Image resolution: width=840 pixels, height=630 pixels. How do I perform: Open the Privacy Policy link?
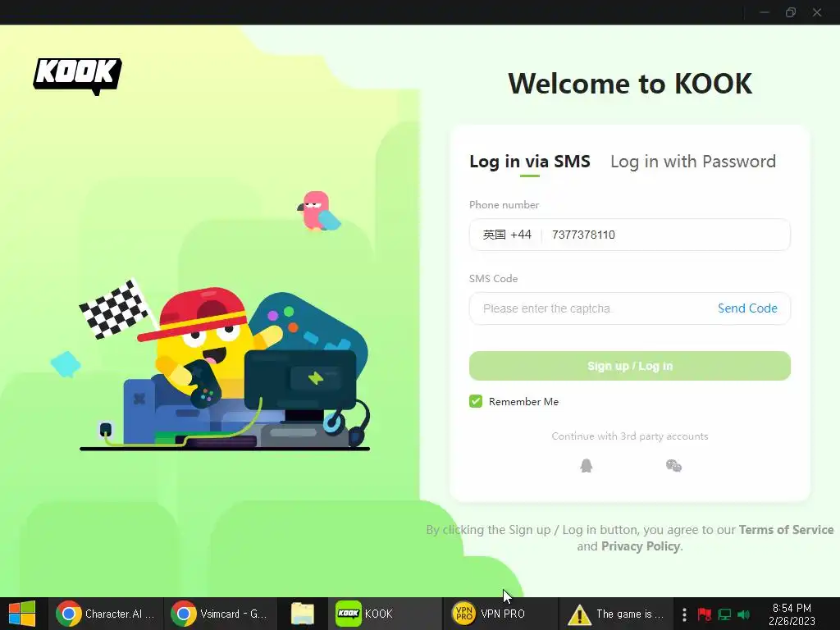[x=641, y=546]
